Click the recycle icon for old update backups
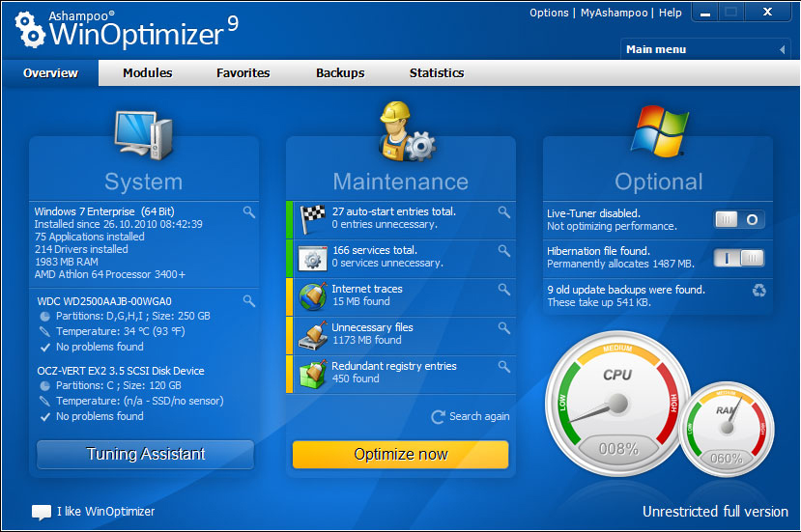The image size is (801, 532). point(758,290)
